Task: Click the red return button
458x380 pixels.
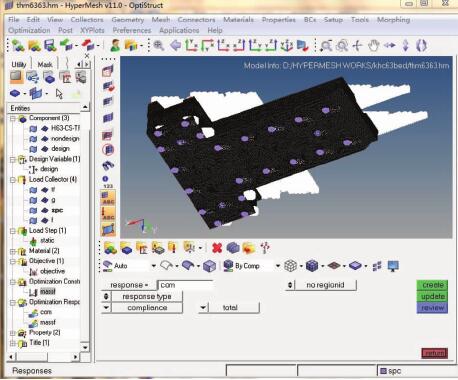Action: [434, 353]
